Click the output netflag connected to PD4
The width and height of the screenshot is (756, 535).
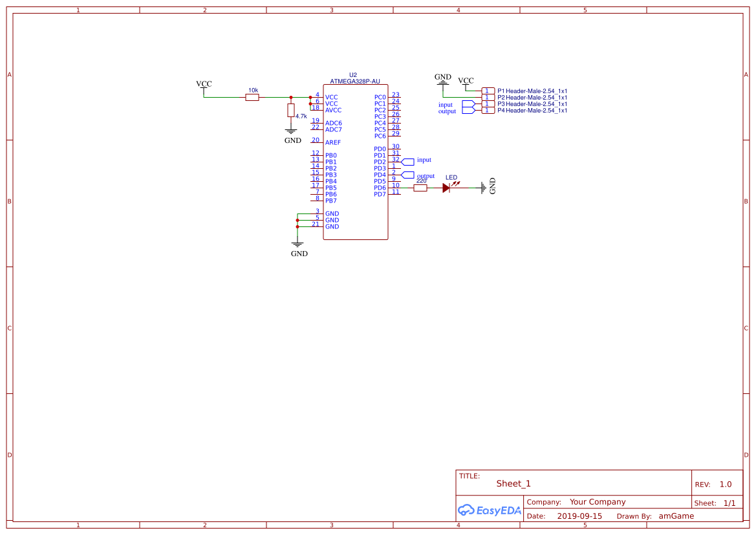pyautogui.click(x=408, y=175)
